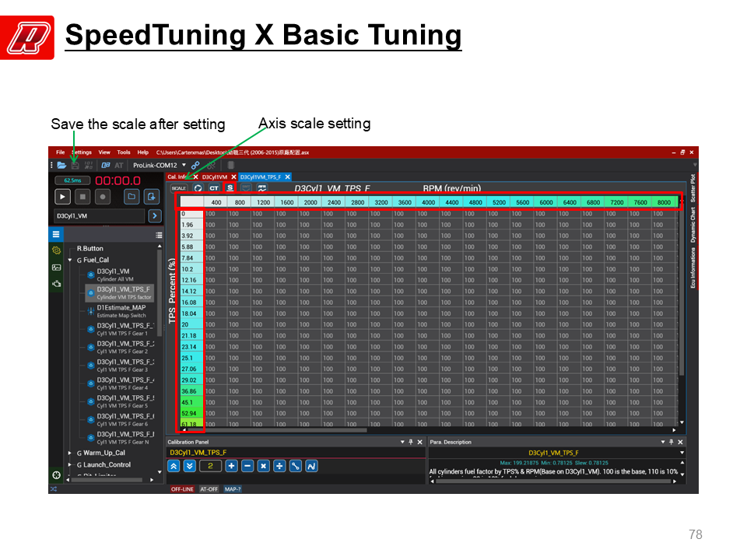Pin the Calibration Panel
The image size is (747, 560).
pyautogui.click(x=411, y=442)
